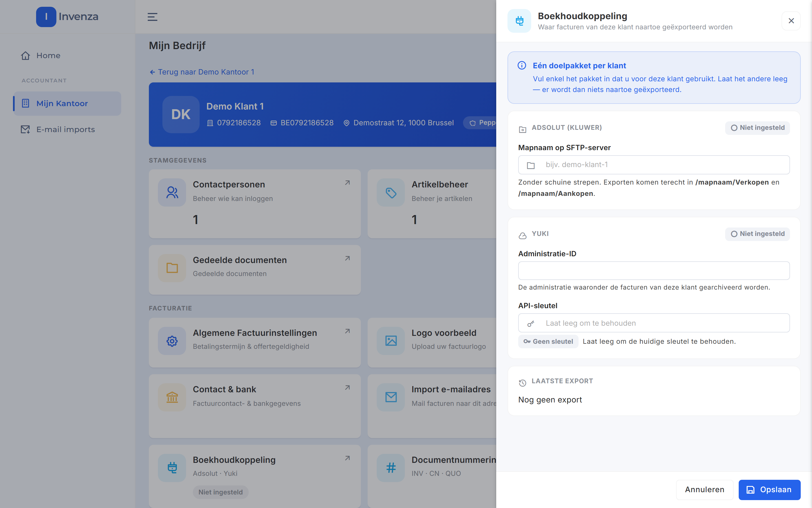
Task: Click the Contact & bank open arrow
Action: (347, 388)
